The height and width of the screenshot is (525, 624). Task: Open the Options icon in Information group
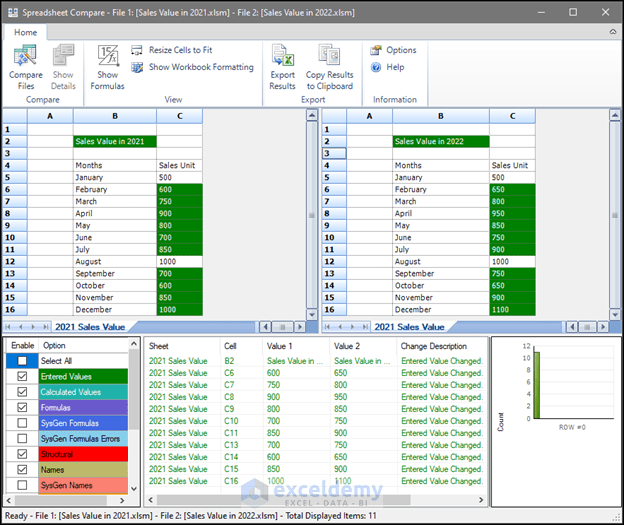(376, 50)
